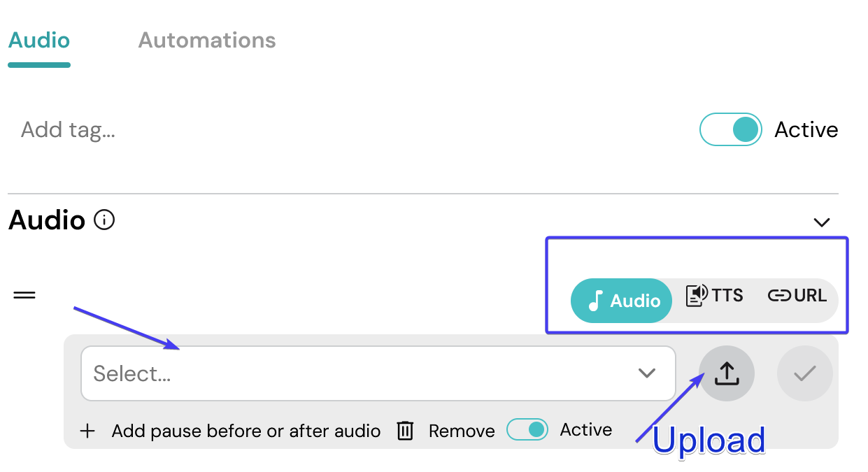
Task: Click the trash can Remove icon
Action: click(405, 430)
